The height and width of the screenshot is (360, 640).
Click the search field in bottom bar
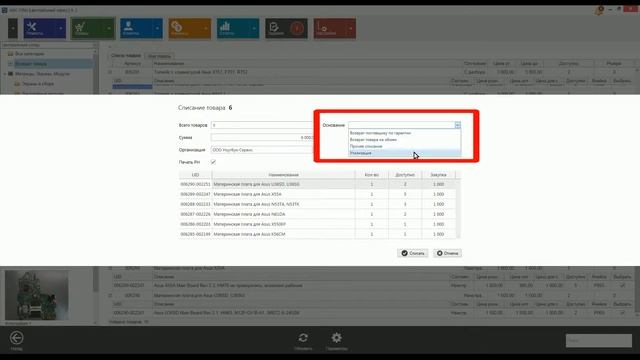tap(598, 340)
